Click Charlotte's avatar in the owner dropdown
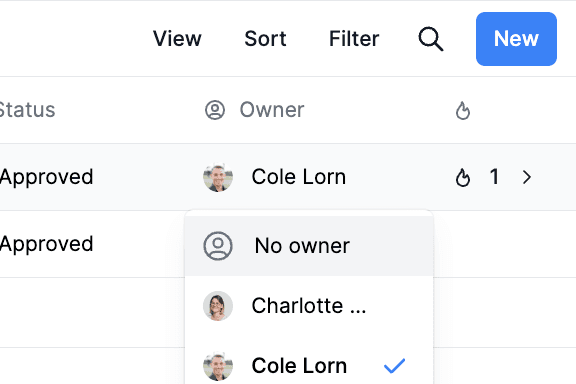 218,306
